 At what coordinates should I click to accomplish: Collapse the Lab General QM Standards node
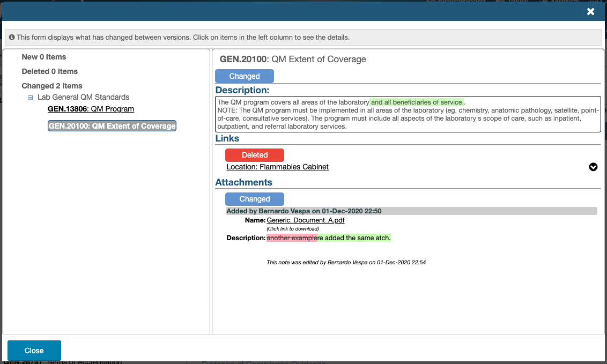point(30,98)
